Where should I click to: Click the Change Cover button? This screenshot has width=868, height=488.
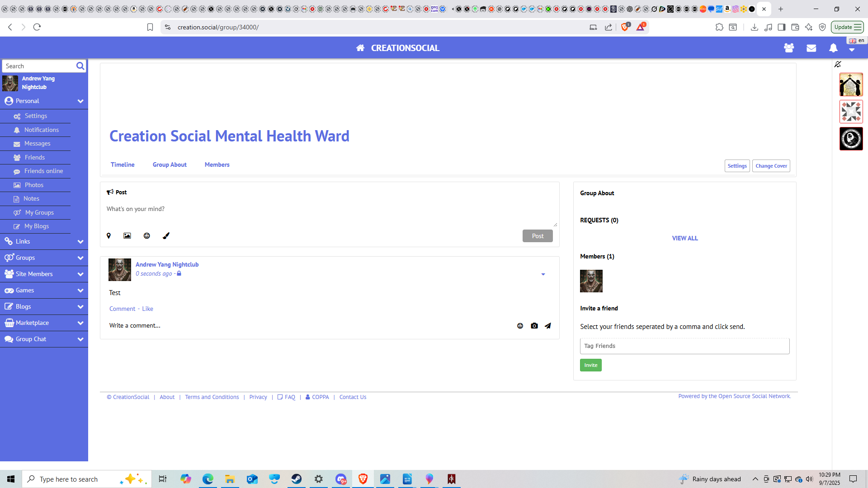click(771, 166)
